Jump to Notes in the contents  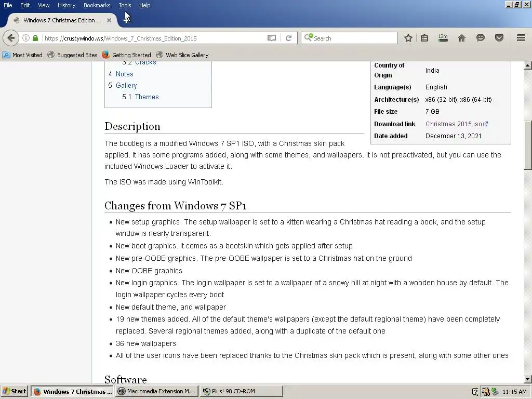point(125,74)
